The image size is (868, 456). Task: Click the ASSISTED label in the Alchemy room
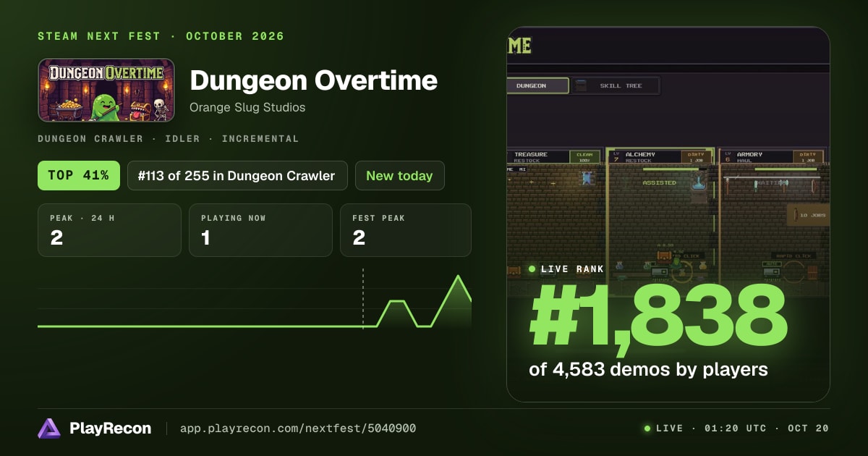click(x=659, y=183)
